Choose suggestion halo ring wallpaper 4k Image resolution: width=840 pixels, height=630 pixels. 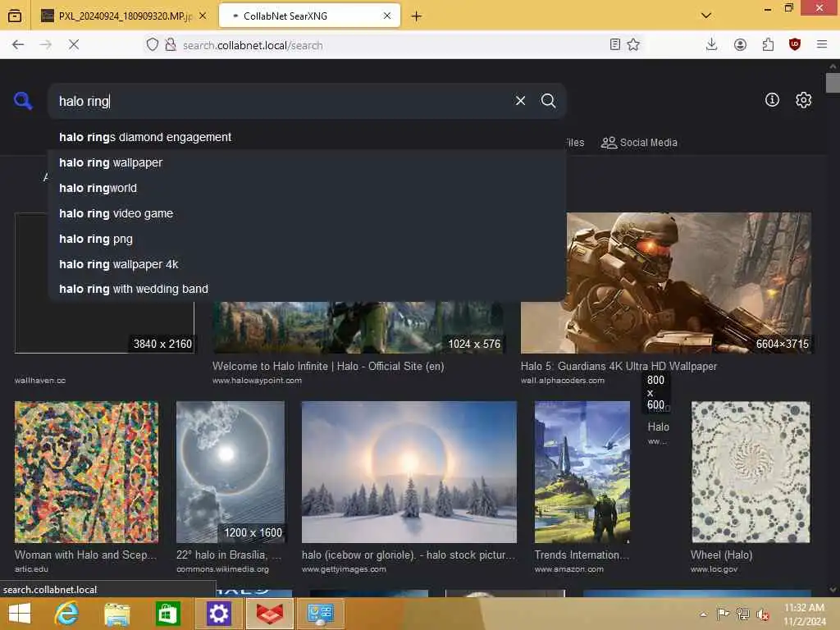pos(307,264)
